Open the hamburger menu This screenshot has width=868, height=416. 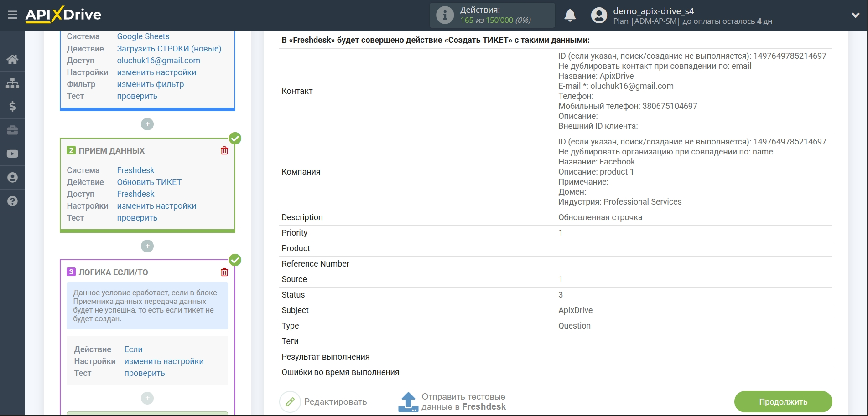click(x=12, y=15)
